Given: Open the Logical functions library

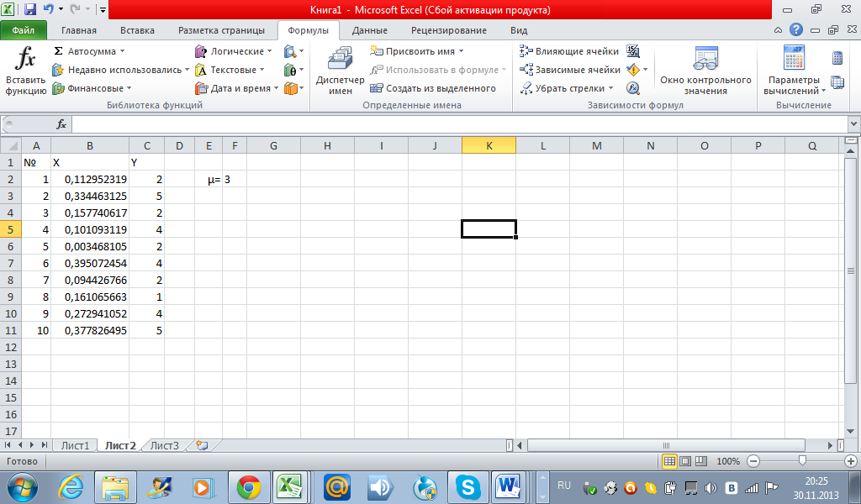Looking at the screenshot, I should pyautogui.click(x=234, y=51).
